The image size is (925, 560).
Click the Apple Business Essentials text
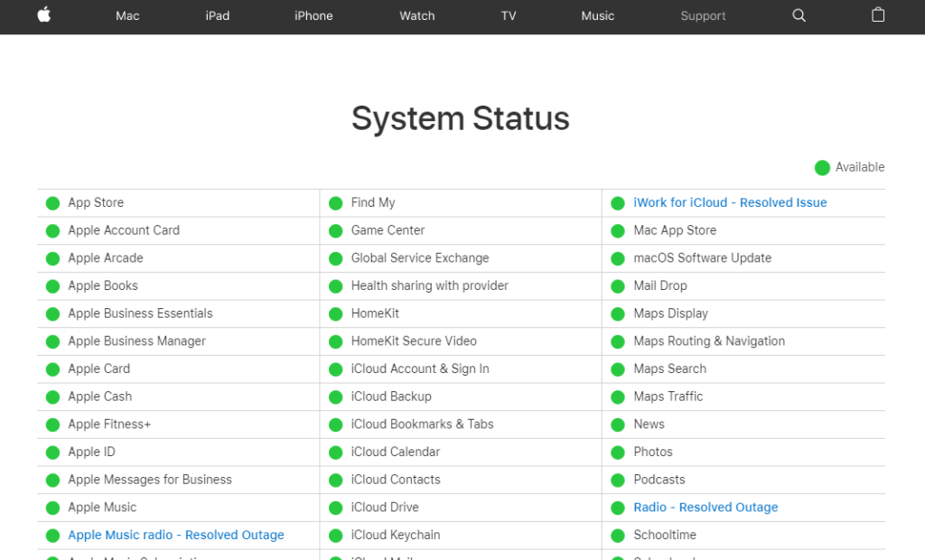[140, 313]
